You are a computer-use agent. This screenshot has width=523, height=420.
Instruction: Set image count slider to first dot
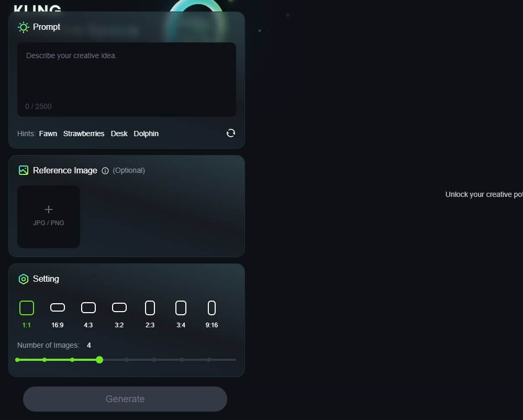point(18,360)
